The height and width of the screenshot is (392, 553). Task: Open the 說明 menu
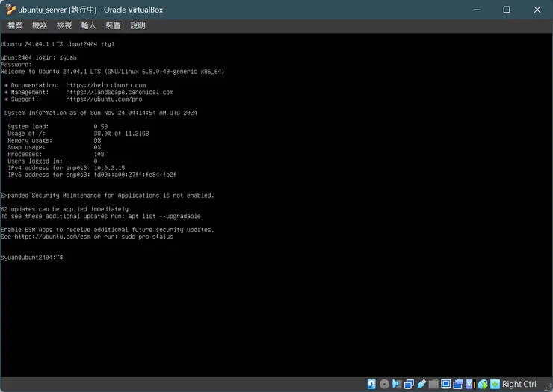click(x=138, y=25)
